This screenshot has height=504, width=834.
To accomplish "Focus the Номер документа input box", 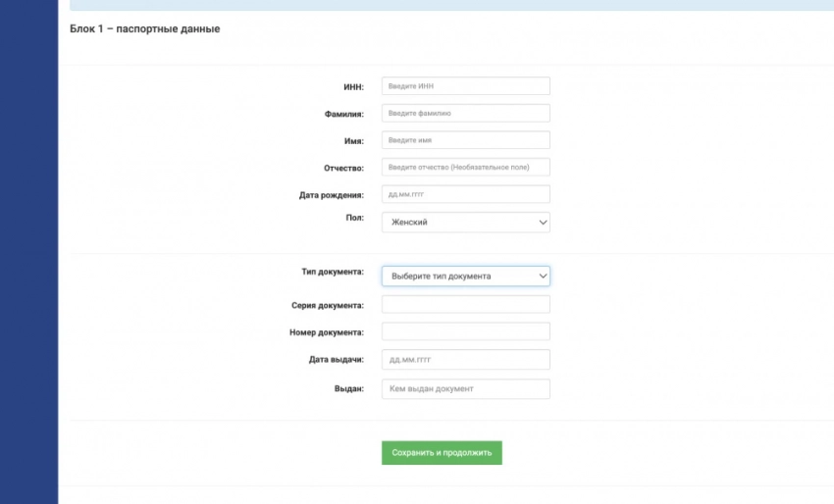I will click(465, 331).
